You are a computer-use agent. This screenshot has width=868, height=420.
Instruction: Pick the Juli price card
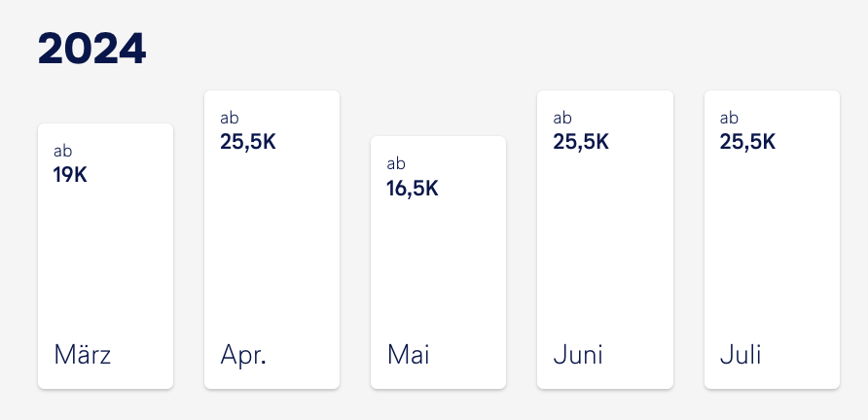[x=772, y=241]
